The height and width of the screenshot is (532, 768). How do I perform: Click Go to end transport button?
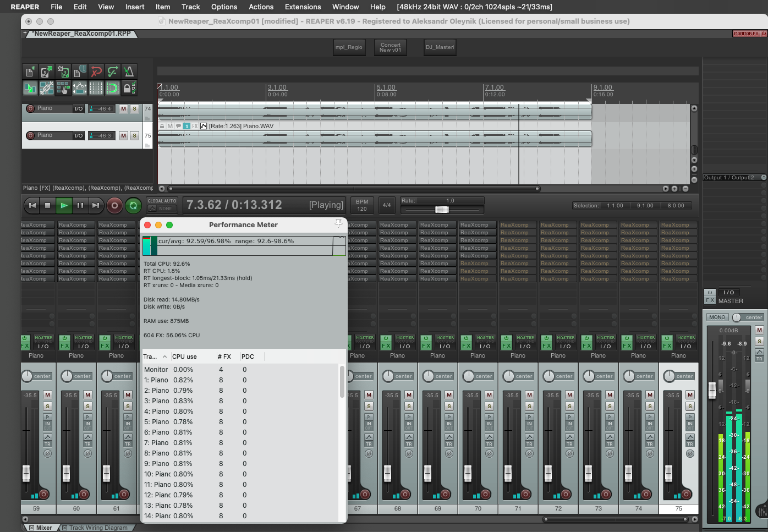[96, 205]
